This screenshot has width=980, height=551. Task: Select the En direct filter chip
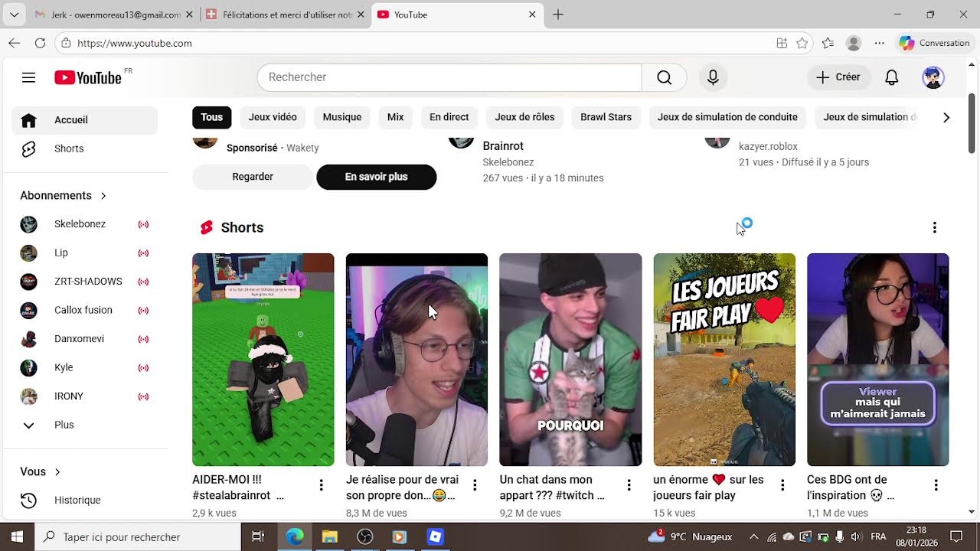(x=449, y=117)
